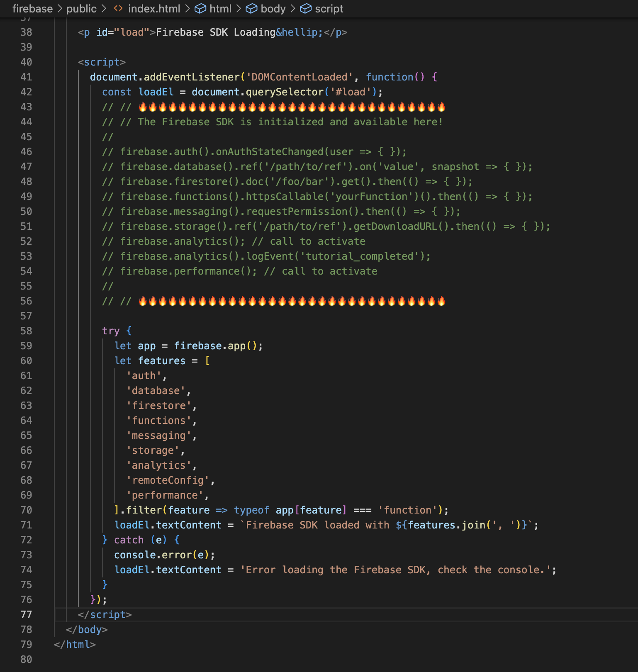
Task: Click firebase.performance() comment line
Action: [240, 271]
